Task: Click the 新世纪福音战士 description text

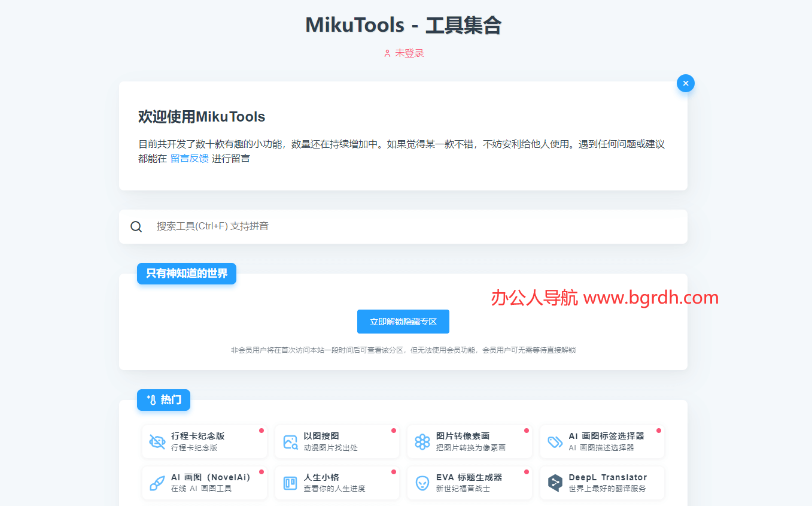Action: pos(463,489)
